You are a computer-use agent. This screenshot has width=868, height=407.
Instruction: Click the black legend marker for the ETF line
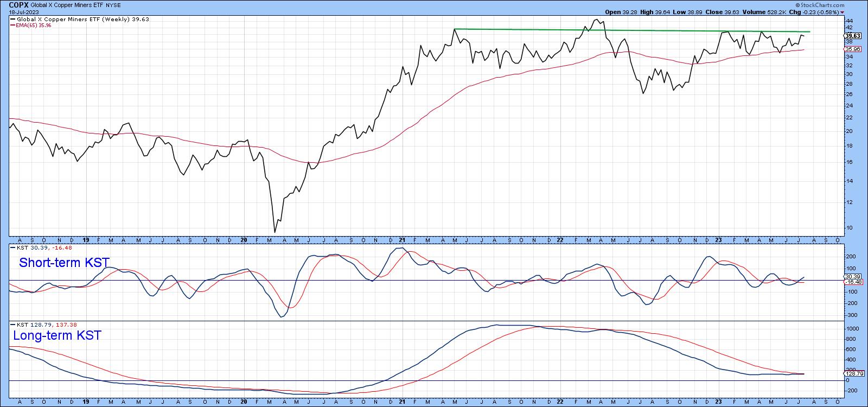pyautogui.click(x=13, y=19)
